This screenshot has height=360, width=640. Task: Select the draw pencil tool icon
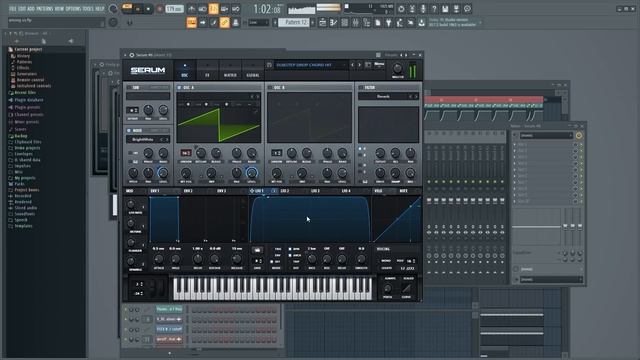point(213,23)
